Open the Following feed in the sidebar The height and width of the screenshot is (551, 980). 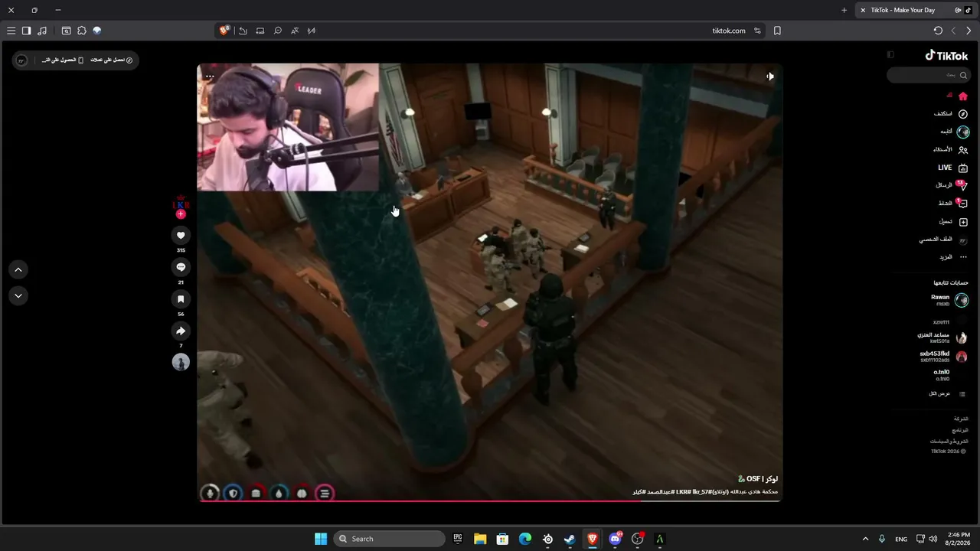coord(954,132)
